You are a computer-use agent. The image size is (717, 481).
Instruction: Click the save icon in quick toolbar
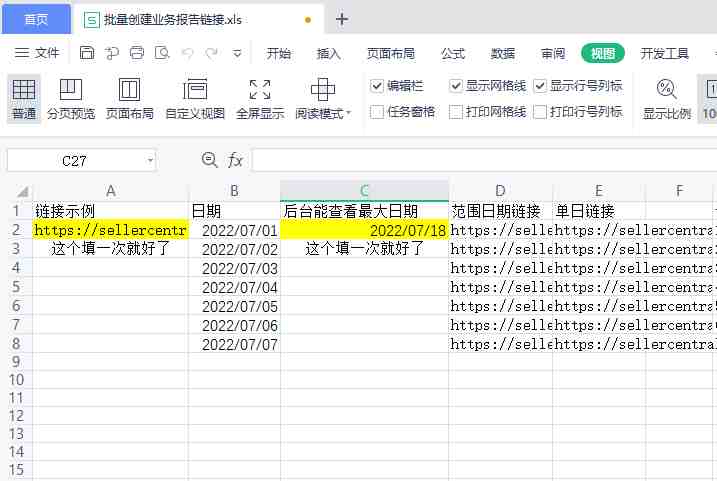87,53
